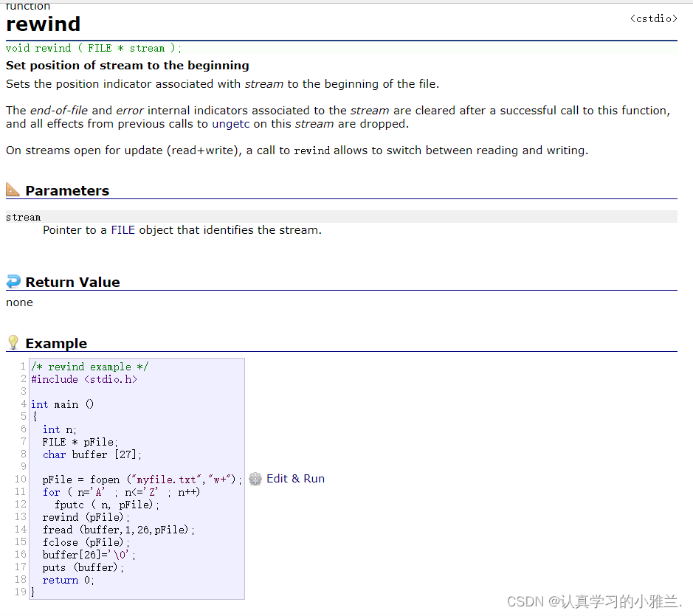Viewport: 693px width, 616px height.
Task: Click the puts (buffer) code line
Action: (83, 567)
